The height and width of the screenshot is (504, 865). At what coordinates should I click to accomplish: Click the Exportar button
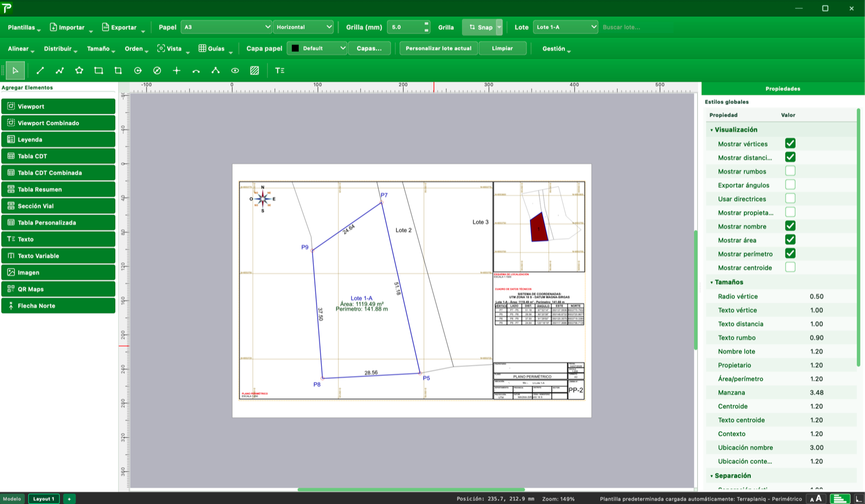click(x=123, y=27)
